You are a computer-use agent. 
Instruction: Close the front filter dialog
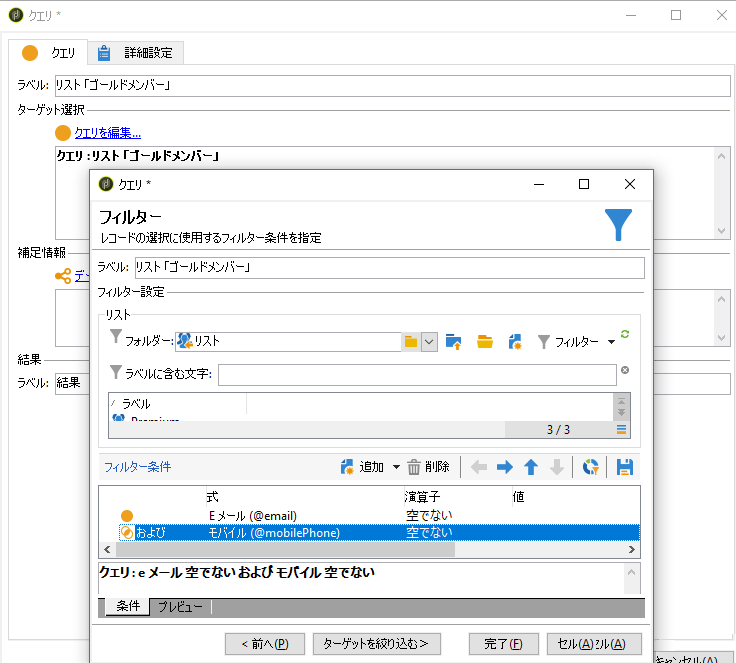click(630, 184)
